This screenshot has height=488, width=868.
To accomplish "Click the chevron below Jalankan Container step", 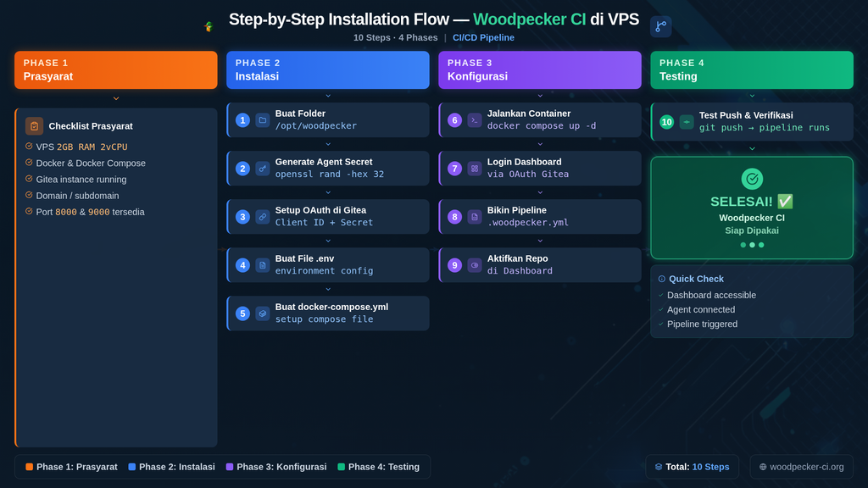I will tap(540, 144).
